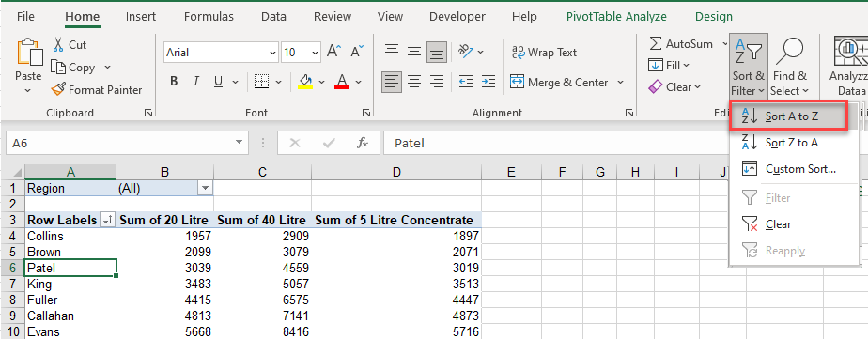This screenshot has width=868, height=339.
Task: Increase the cell indent
Action: pos(488,83)
